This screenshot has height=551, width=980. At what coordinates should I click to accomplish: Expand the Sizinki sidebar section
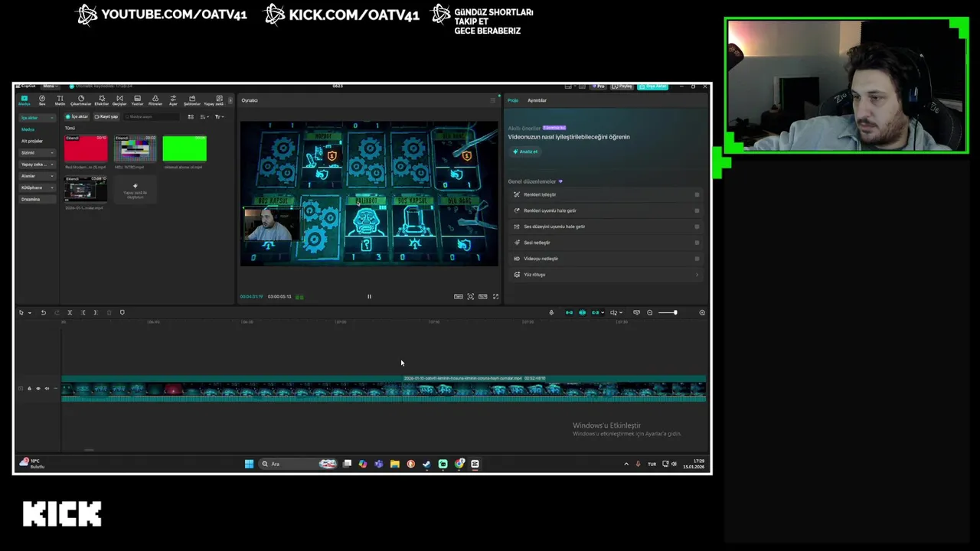[x=38, y=152]
